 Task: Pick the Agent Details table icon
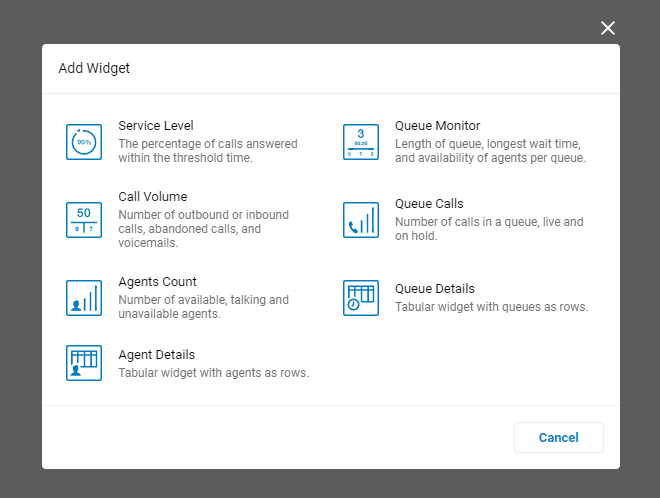tap(84, 363)
